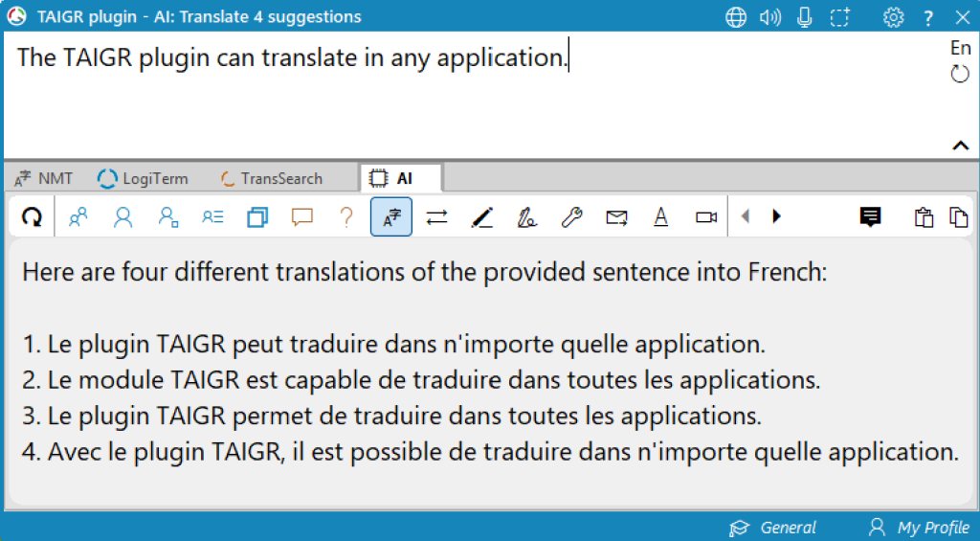Toggle the microphone in the title bar
The width and height of the screenshot is (980, 541).
(x=804, y=17)
